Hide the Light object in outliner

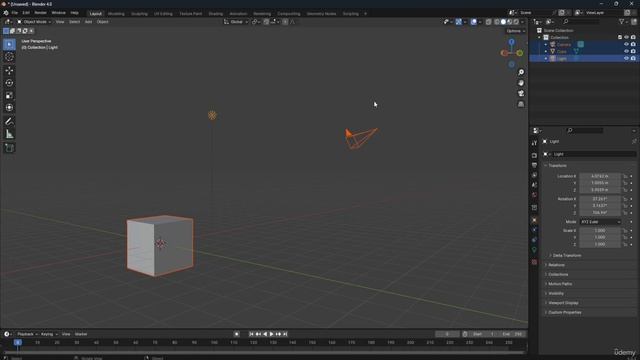tap(626, 58)
